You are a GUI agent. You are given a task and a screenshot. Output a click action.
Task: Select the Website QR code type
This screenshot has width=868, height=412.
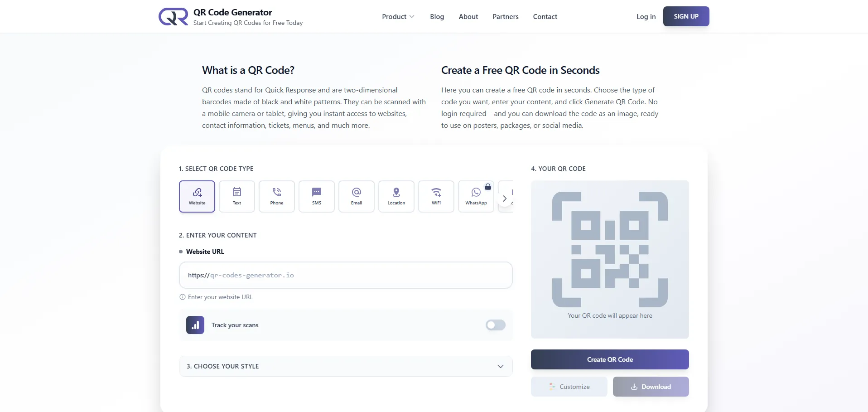pos(197,196)
